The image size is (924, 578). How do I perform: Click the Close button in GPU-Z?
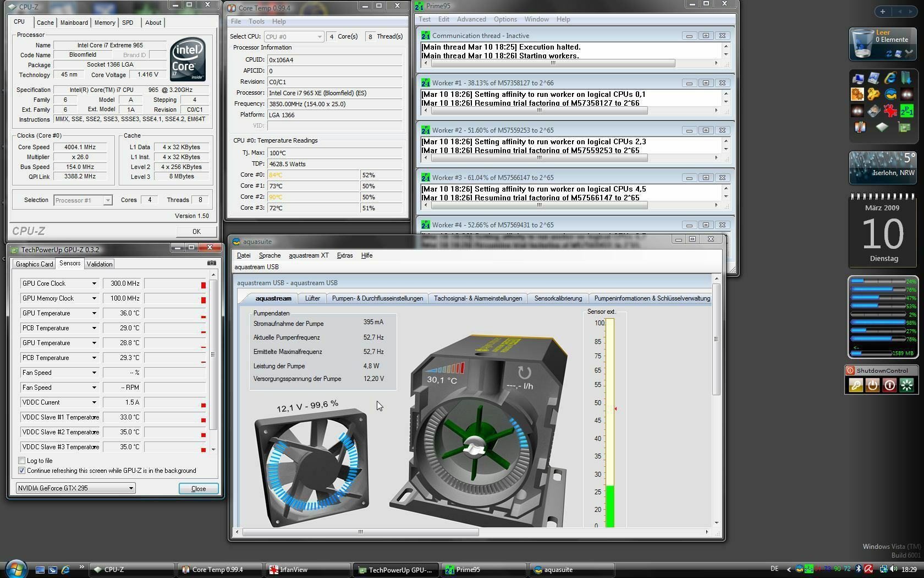click(x=198, y=489)
